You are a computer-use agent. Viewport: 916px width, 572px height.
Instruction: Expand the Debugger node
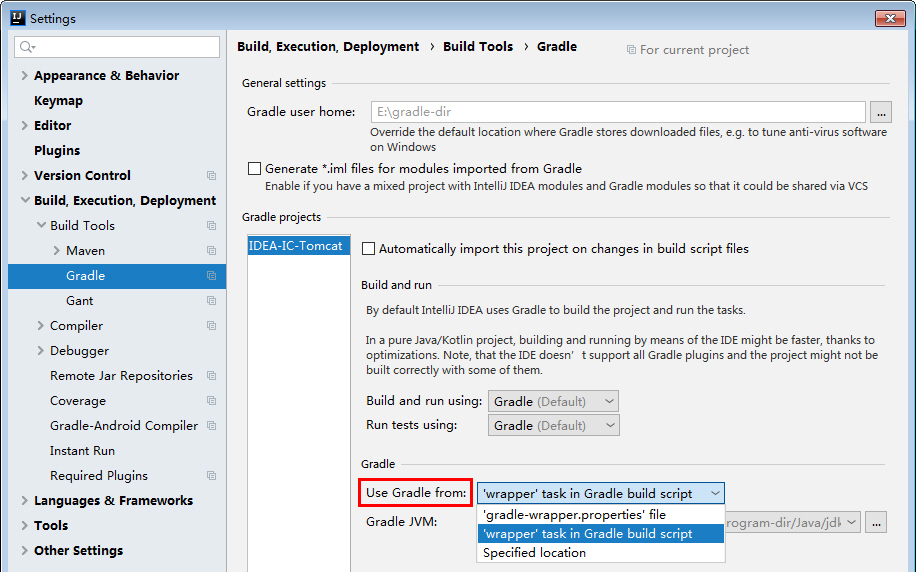coord(40,351)
